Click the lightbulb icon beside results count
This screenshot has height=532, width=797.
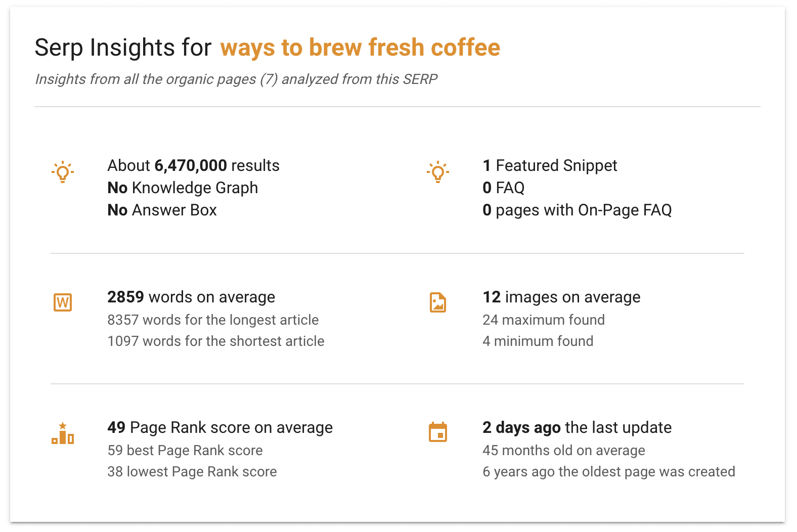click(x=63, y=172)
